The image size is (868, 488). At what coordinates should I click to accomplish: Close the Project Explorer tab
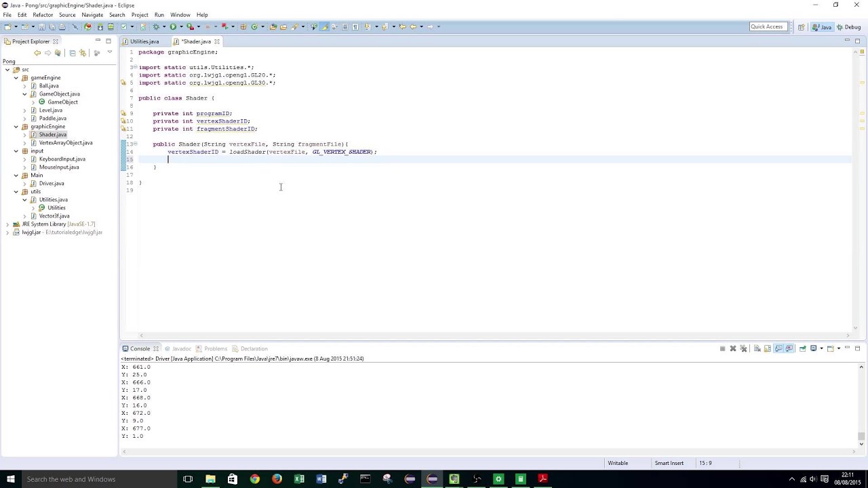point(56,41)
